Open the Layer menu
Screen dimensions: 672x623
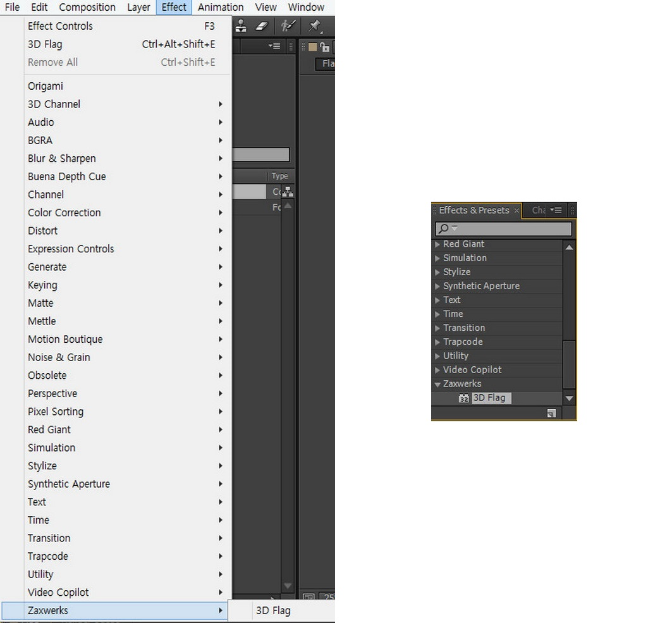click(138, 8)
